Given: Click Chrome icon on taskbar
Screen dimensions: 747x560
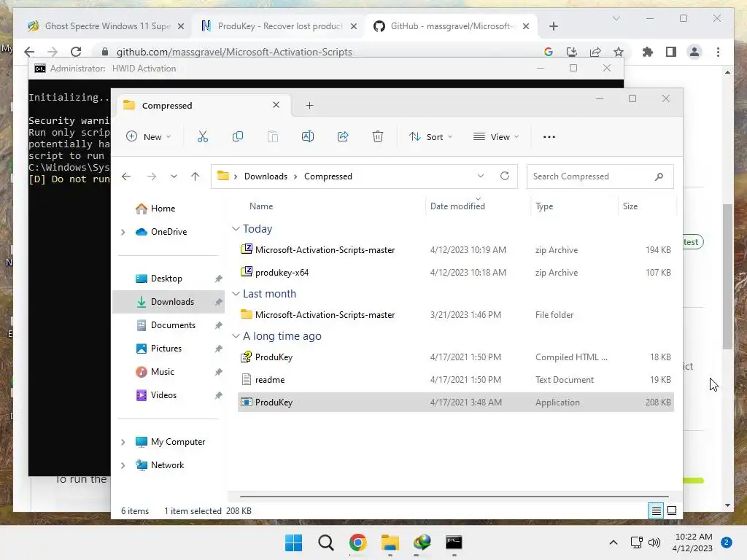Looking at the screenshot, I should pos(357,542).
